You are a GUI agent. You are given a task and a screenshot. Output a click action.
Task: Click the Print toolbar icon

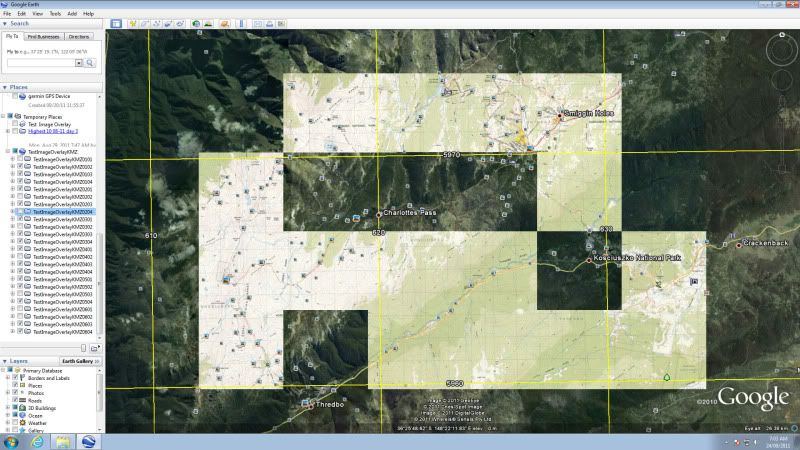[269, 23]
